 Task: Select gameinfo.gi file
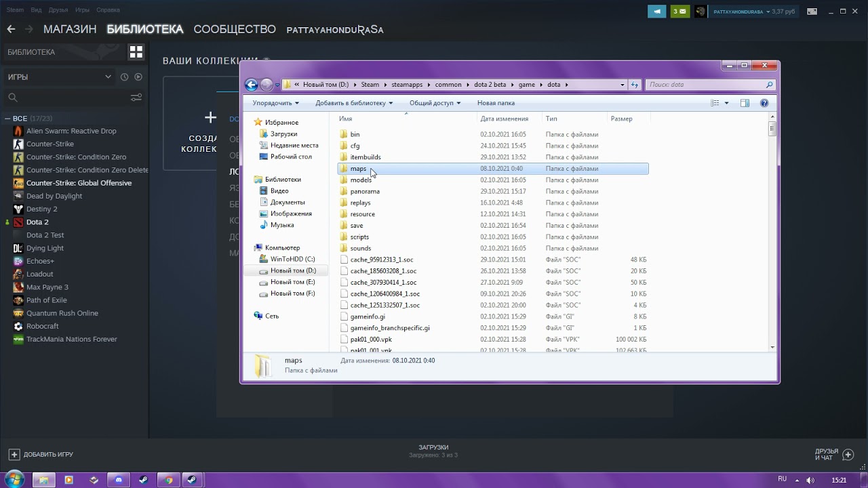click(x=368, y=317)
